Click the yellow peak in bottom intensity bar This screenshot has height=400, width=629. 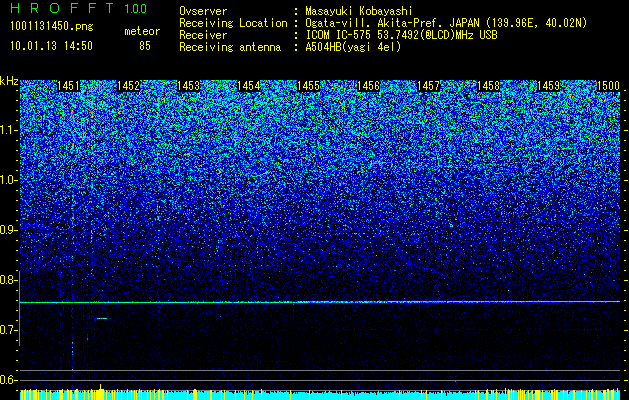100,392
